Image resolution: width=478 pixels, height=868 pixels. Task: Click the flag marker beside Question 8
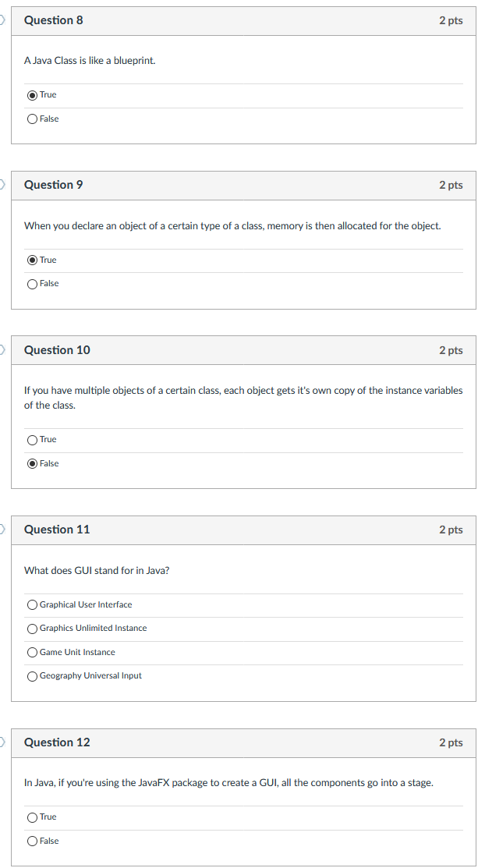(2, 20)
